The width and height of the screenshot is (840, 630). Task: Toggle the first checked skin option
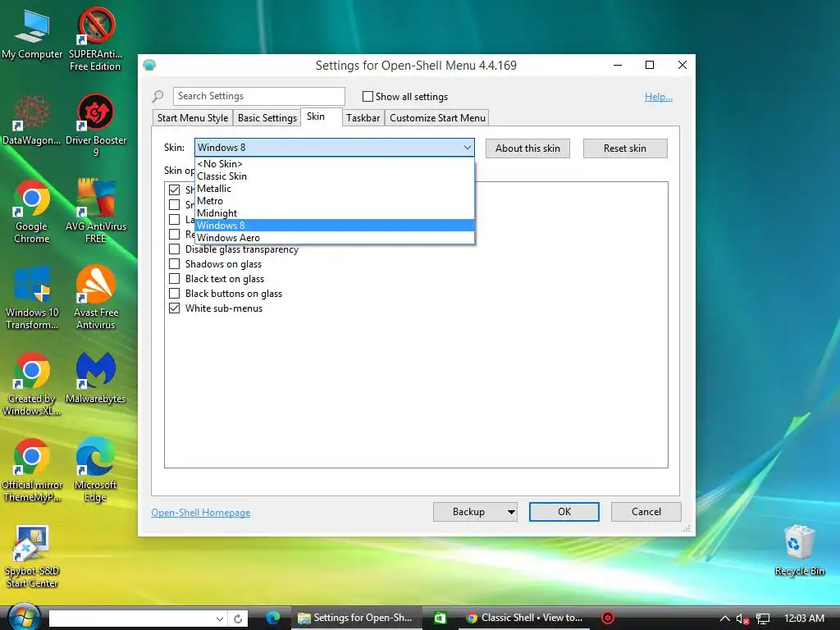click(x=174, y=189)
